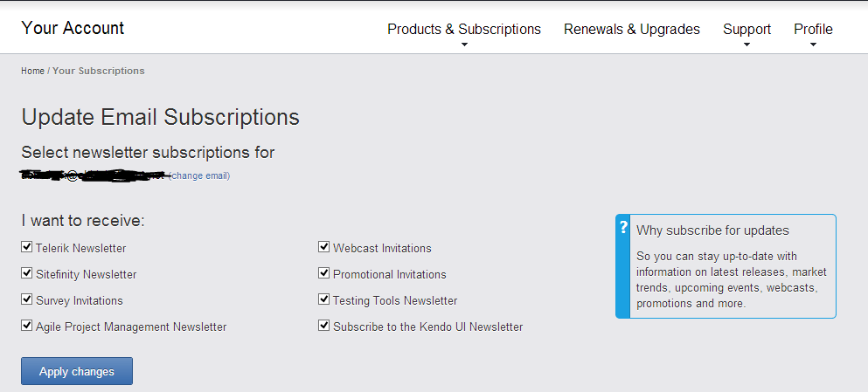Click the Apply changes button
Viewport: 868px width, 392px height.
tap(77, 371)
